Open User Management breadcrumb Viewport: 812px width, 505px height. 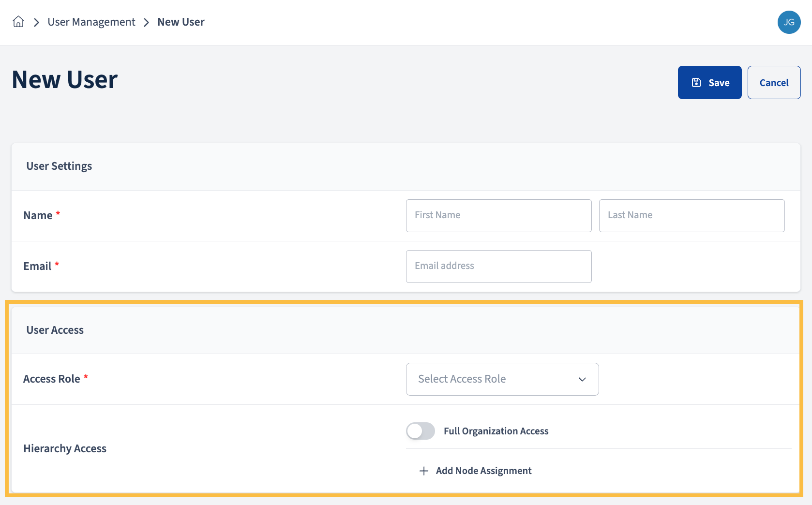tap(91, 22)
